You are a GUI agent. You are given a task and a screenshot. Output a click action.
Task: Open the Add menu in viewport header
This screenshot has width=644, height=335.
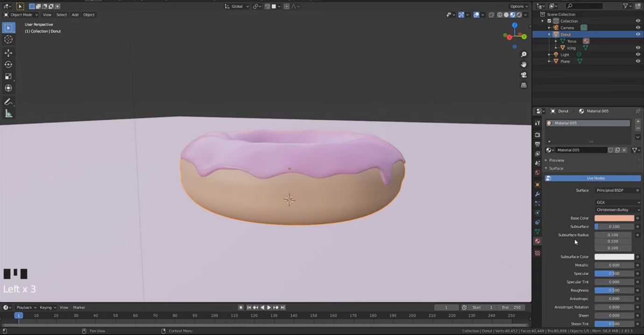pyautogui.click(x=75, y=15)
